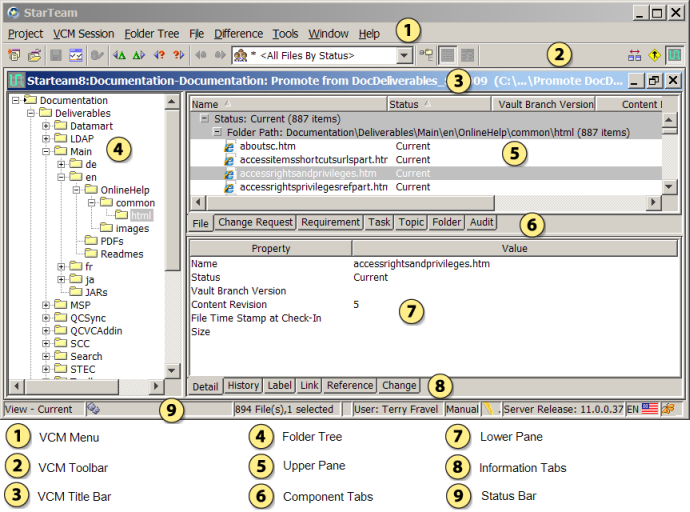Click the green icon at toolbar's far right
This screenshot has height=512, width=690.
point(675,55)
